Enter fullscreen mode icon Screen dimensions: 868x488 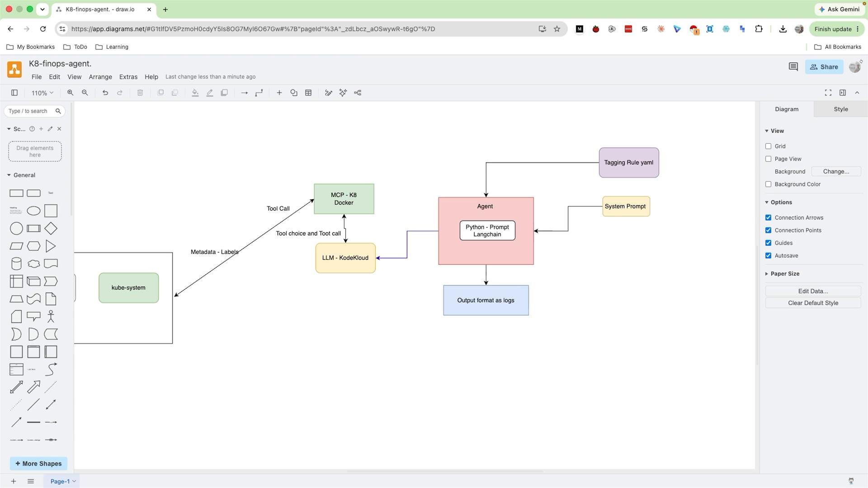pyautogui.click(x=828, y=93)
